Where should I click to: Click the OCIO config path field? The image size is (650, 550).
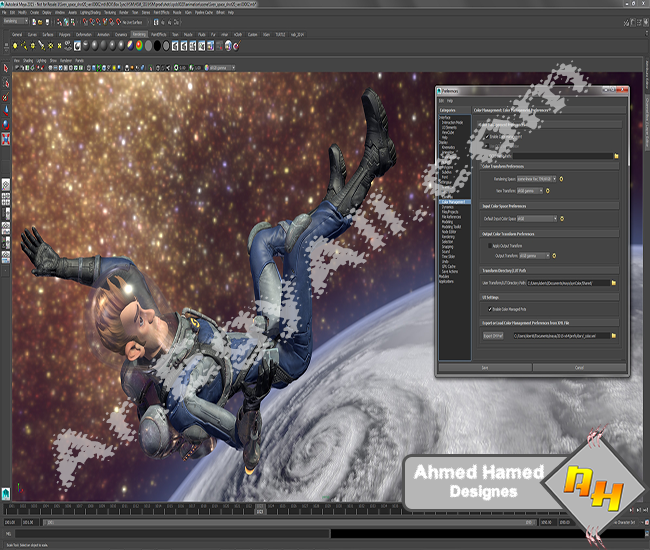563,156
